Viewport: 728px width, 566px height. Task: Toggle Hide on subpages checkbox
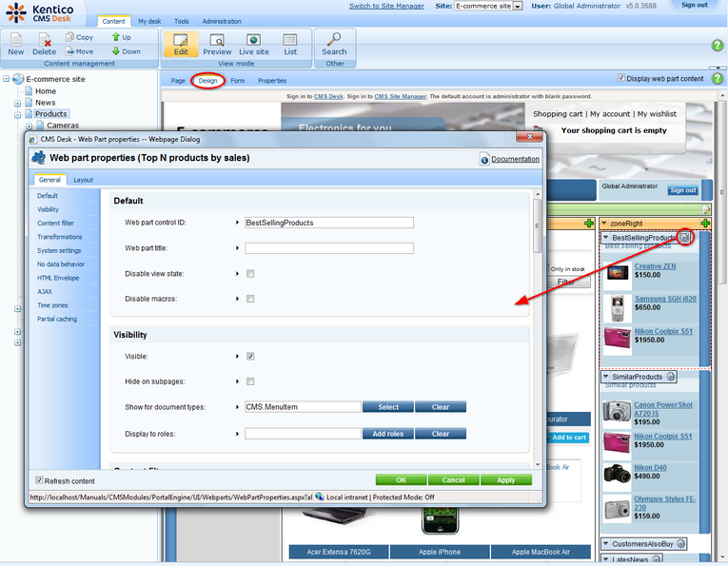[x=250, y=381]
